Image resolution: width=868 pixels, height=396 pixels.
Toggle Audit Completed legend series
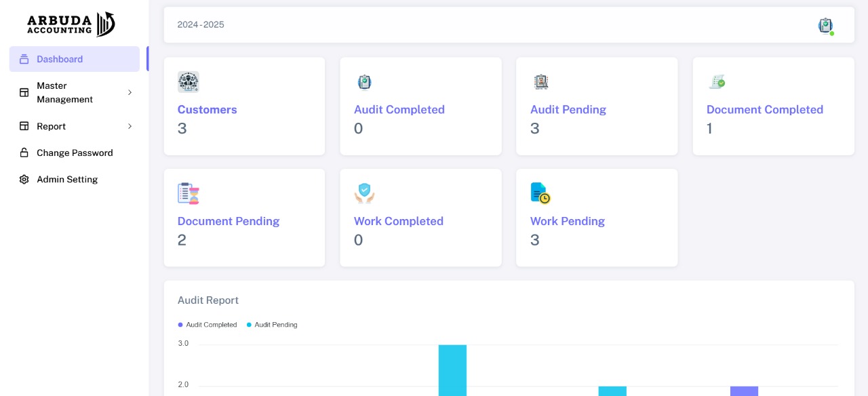click(x=208, y=325)
